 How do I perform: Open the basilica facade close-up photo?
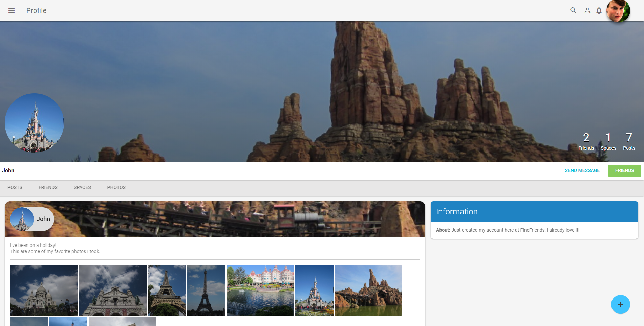coord(113,290)
